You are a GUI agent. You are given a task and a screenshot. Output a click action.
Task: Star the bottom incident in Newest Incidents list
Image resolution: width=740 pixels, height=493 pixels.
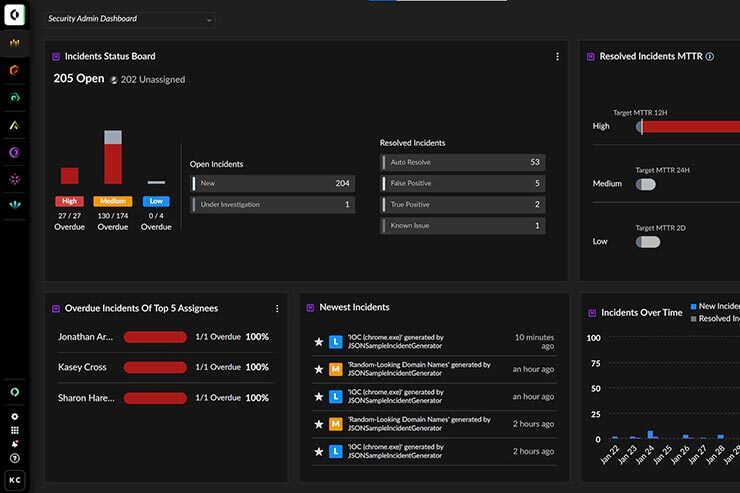pos(319,452)
